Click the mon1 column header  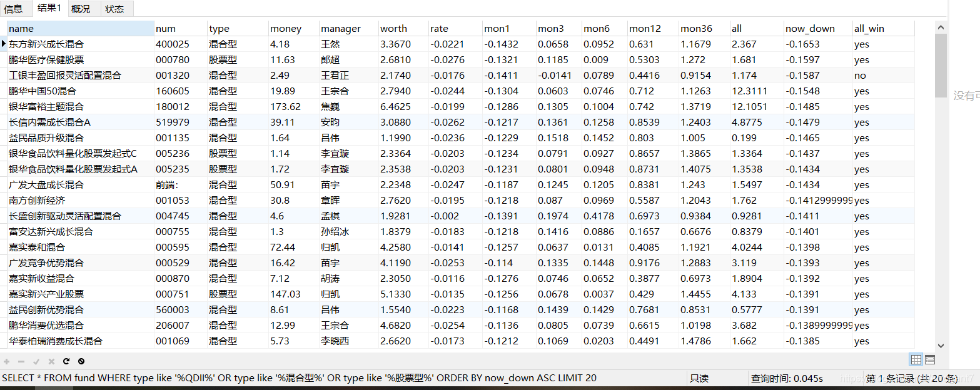click(509, 28)
